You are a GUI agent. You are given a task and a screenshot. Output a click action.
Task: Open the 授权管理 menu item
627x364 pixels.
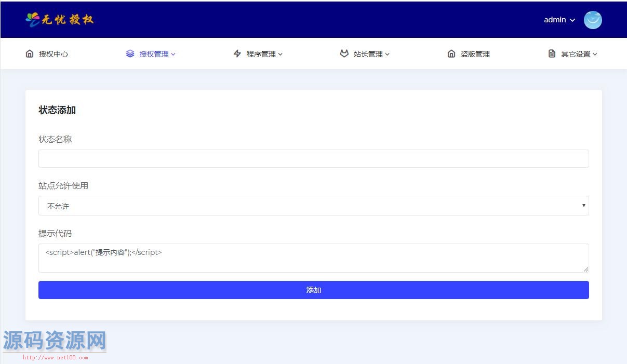151,53
